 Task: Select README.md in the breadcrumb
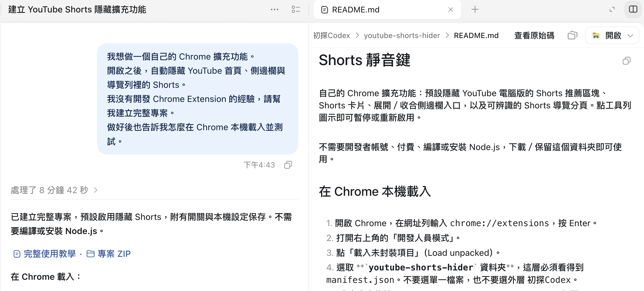(x=476, y=35)
